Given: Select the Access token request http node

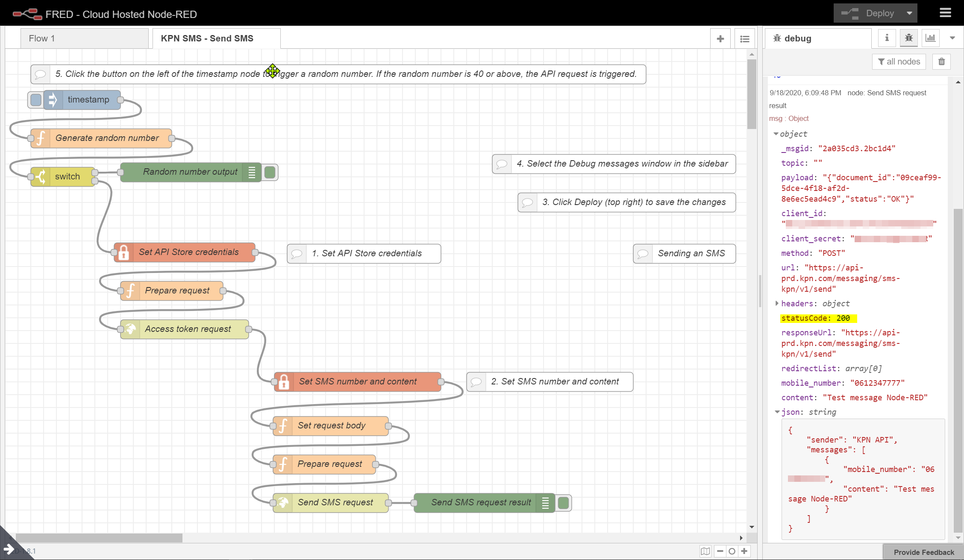Looking at the screenshot, I should coord(185,329).
